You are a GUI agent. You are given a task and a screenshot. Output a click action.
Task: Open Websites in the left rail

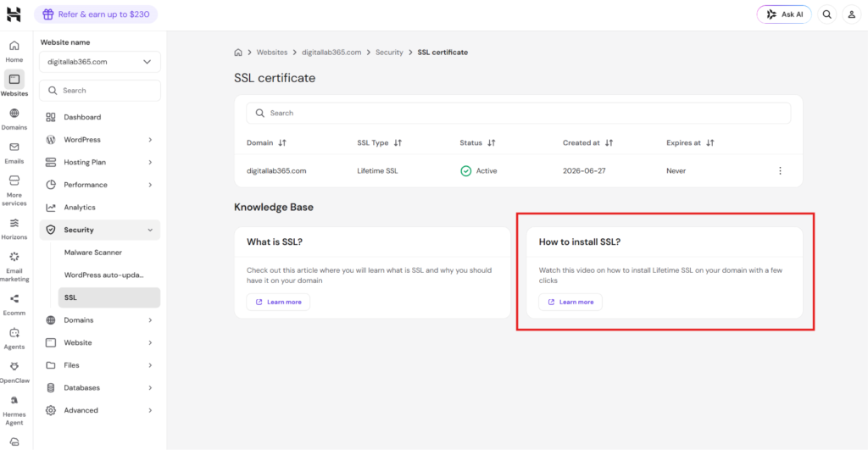point(14,85)
